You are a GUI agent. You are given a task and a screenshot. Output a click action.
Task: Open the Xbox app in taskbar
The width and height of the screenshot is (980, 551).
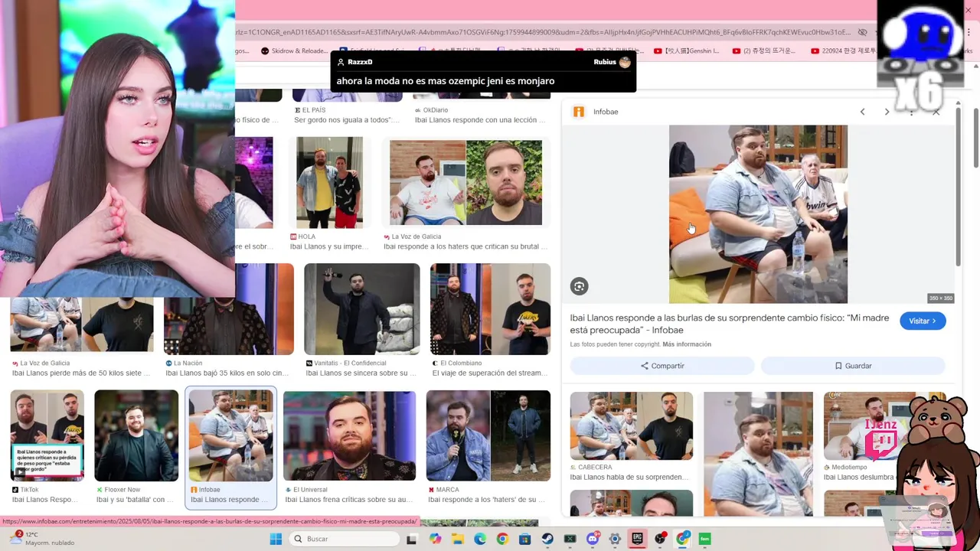pos(570,539)
